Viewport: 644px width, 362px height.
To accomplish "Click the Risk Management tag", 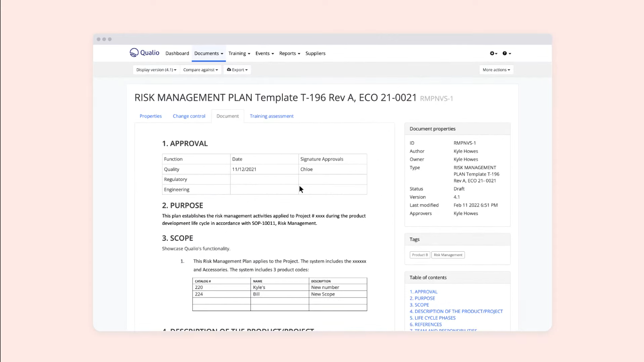I will click(448, 255).
